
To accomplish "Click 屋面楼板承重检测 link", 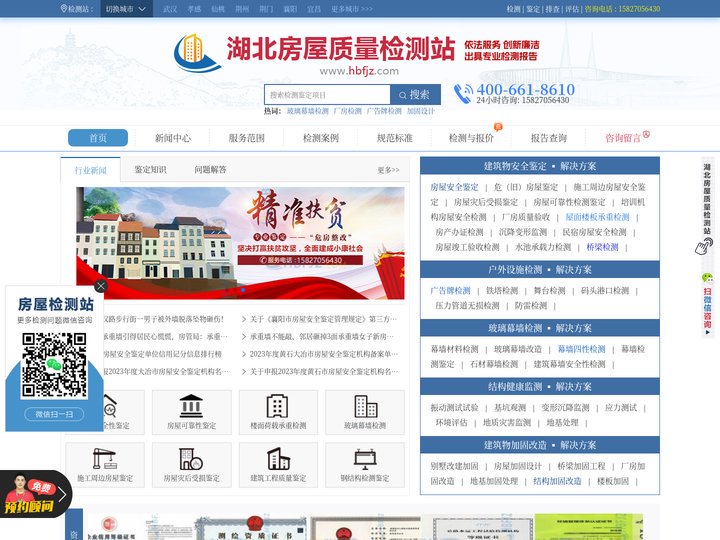I will [x=597, y=217].
